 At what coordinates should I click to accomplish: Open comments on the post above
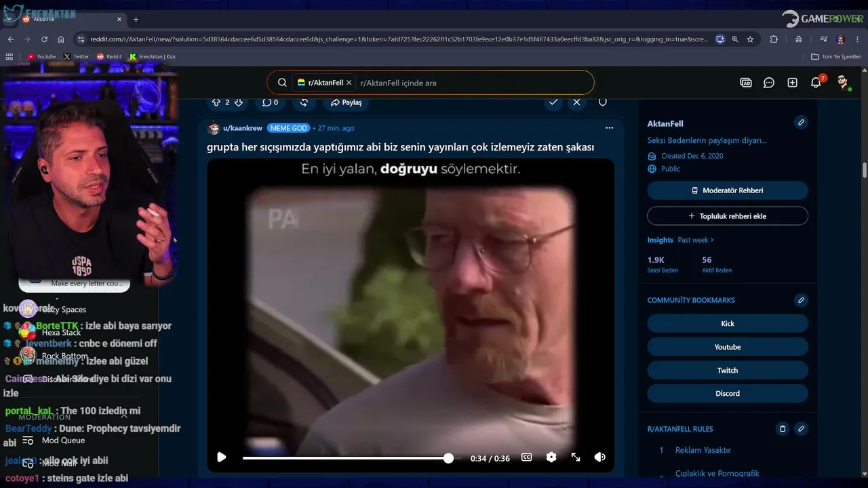(x=270, y=102)
